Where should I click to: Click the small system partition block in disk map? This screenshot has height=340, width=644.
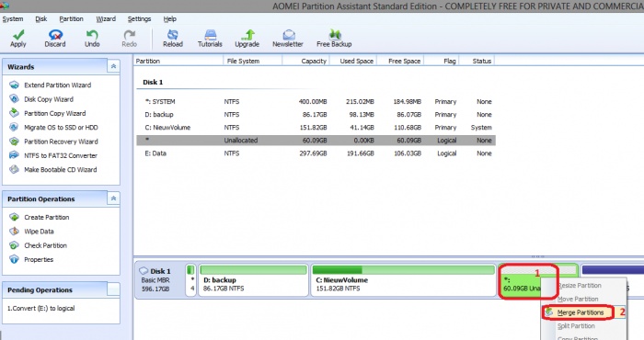point(190,280)
